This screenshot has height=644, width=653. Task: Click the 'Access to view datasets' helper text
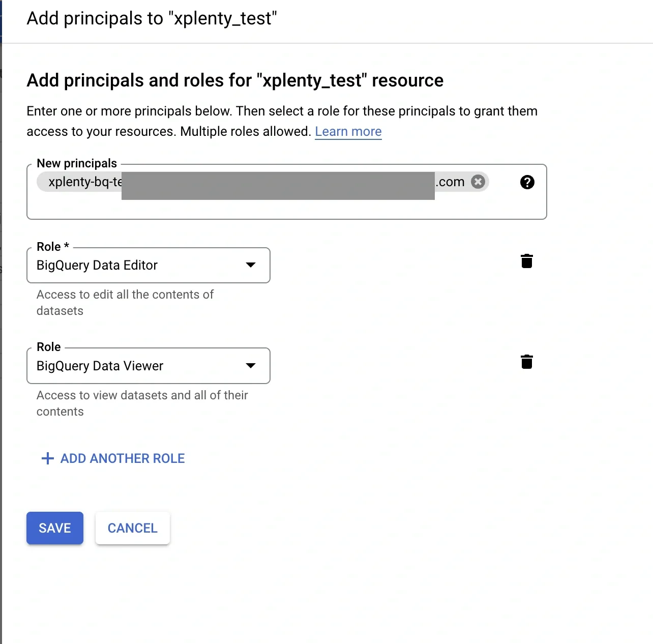pyautogui.click(x=141, y=403)
